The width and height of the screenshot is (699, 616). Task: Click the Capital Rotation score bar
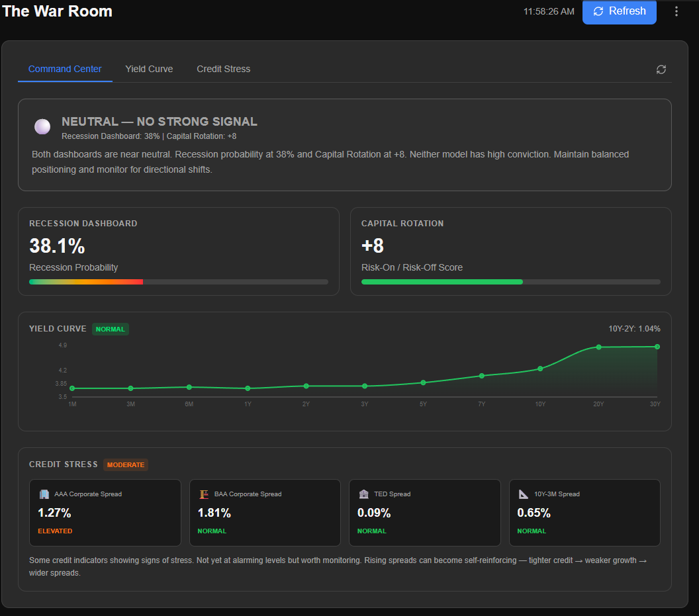click(x=510, y=281)
